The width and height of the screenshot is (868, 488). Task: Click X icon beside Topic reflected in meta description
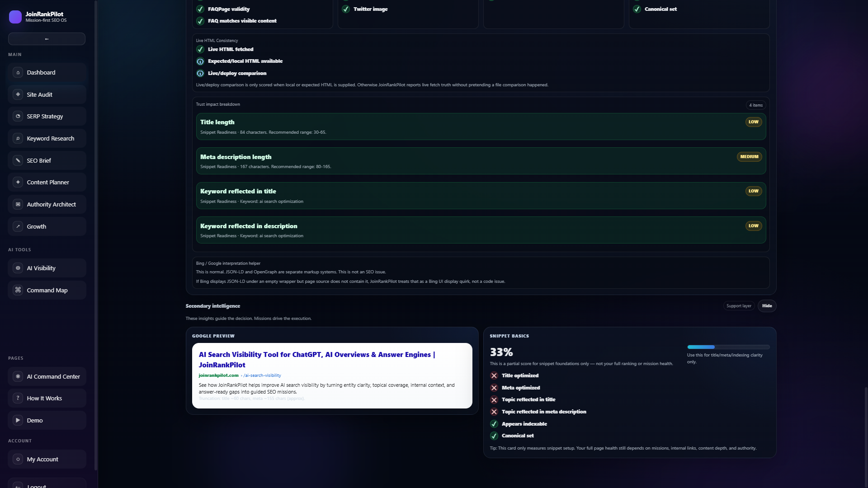[x=494, y=412]
